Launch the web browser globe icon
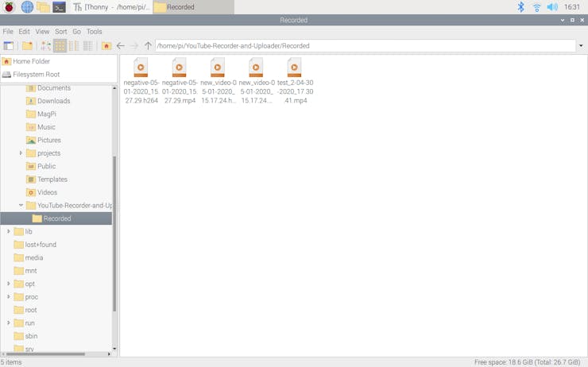 pos(27,6)
